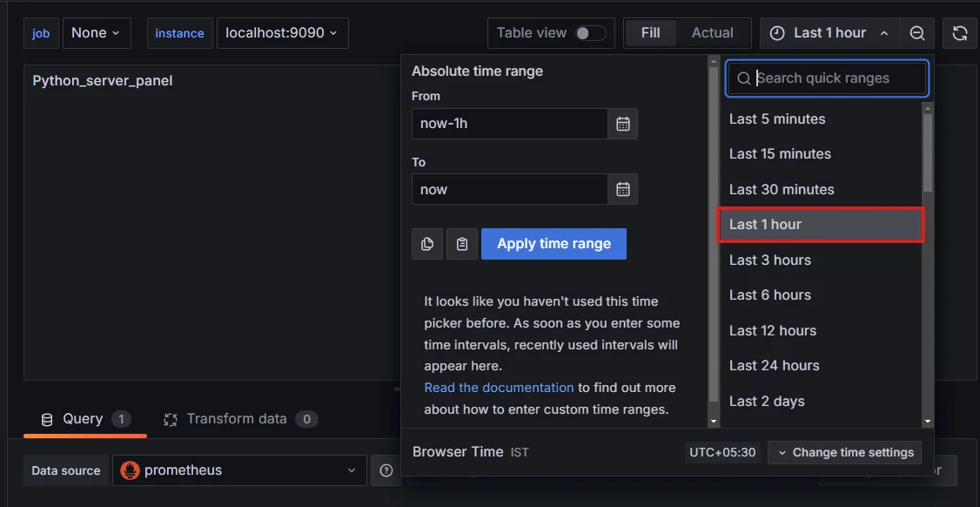Copy the time range to clipboard

427,244
